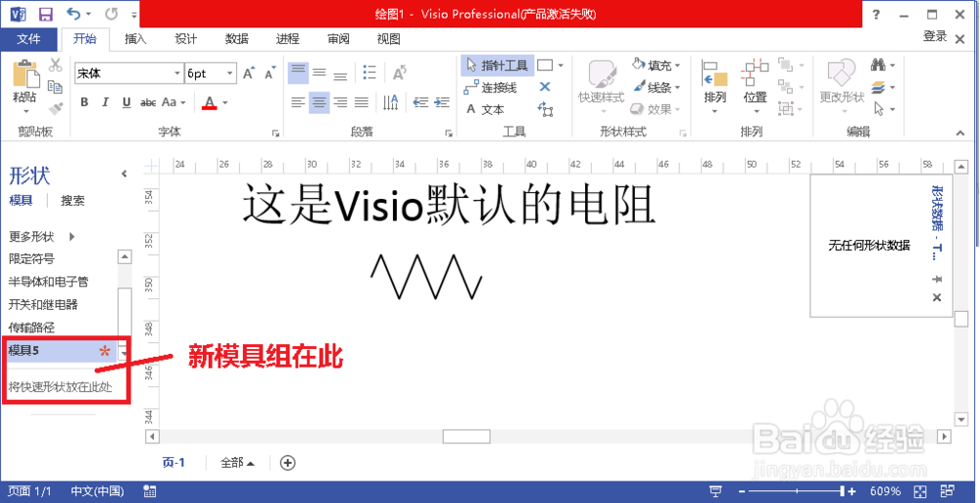This screenshot has height=503, width=980.
Task: Select the 指针工具 pointer tool
Action: 498,65
